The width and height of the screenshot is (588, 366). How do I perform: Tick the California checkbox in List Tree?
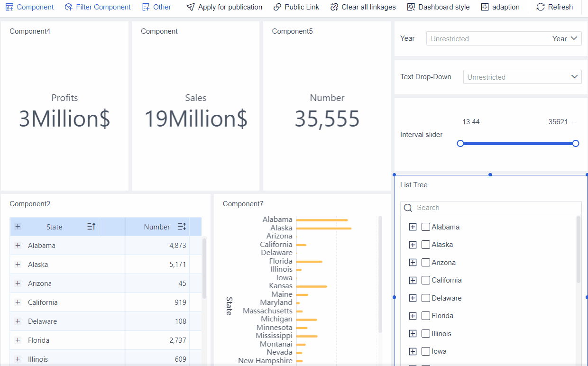click(426, 280)
